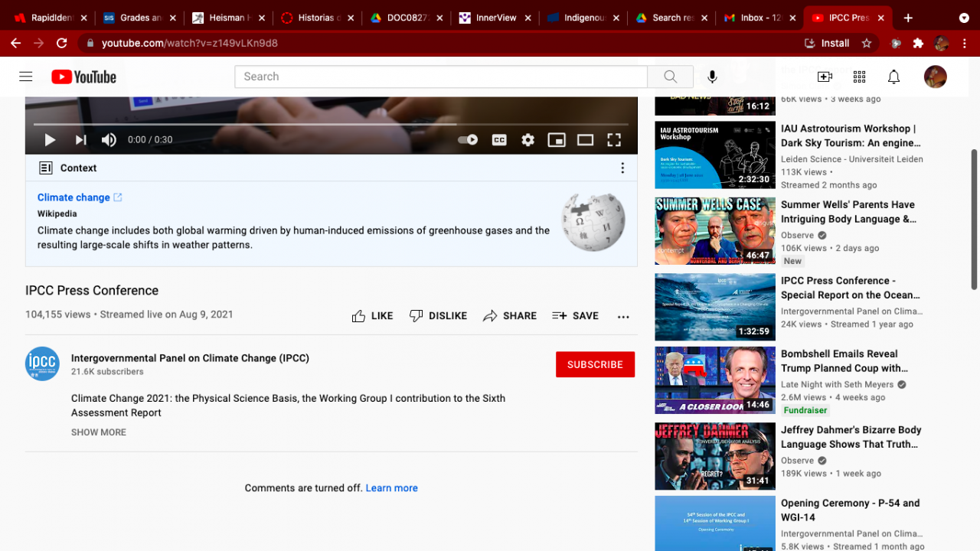Image resolution: width=980 pixels, height=551 pixels.
Task: Focus the YouTube search field
Action: tap(441, 77)
